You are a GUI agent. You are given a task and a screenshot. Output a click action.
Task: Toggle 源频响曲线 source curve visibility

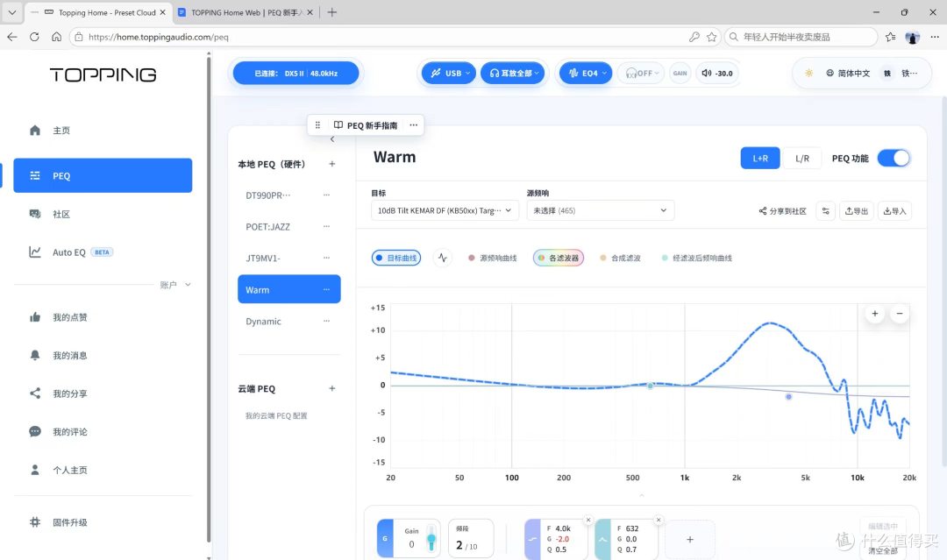pos(493,258)
